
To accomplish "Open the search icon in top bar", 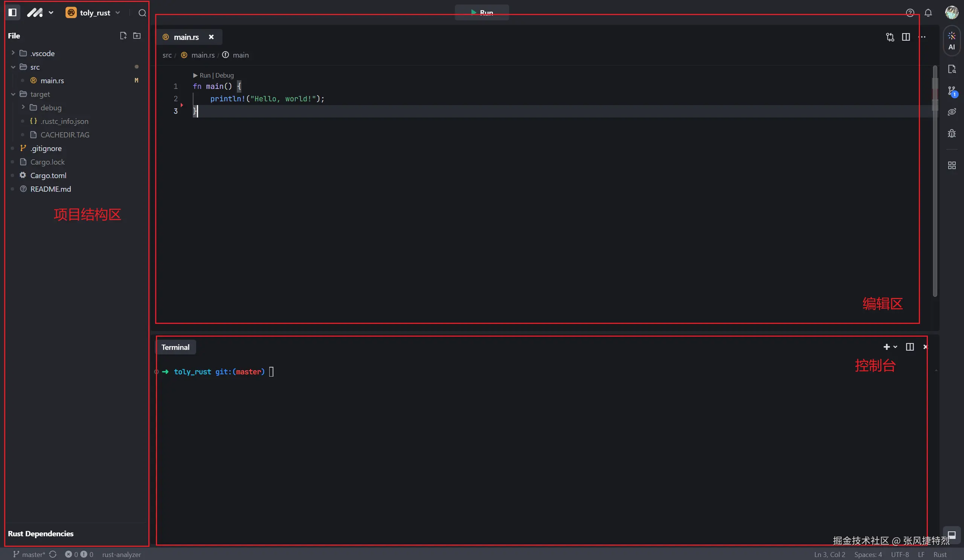I will pyautogui.click(x=142, y=13).
